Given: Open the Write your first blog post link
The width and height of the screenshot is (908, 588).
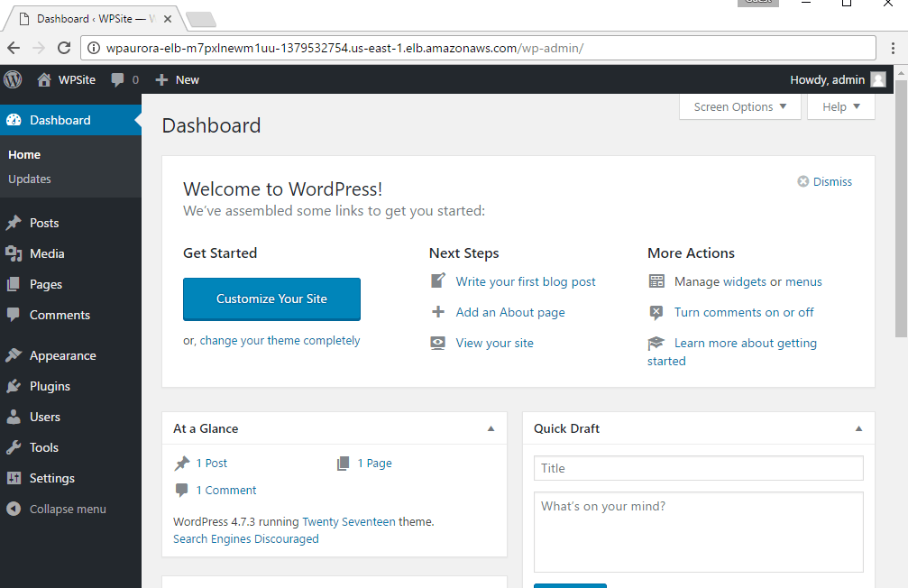Looking at the screenshot, I should (x=526, y=281).
